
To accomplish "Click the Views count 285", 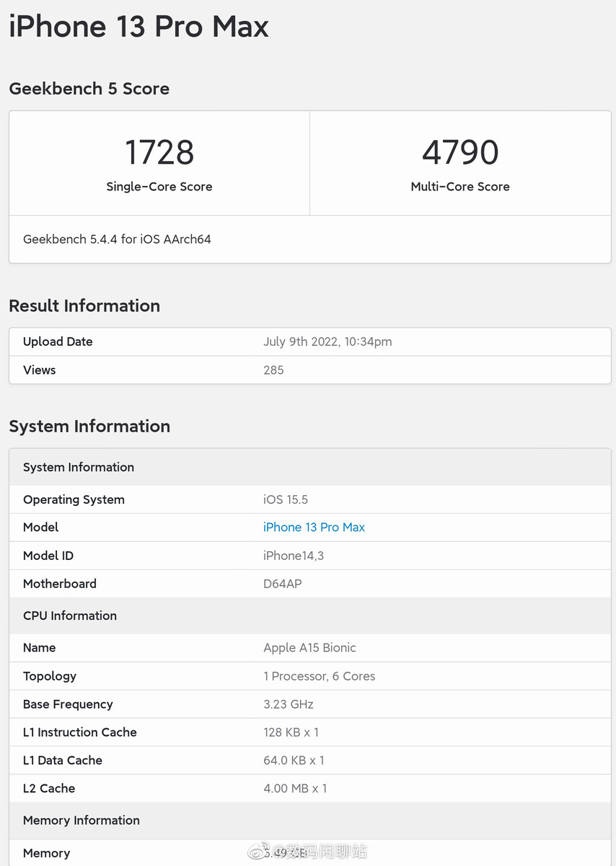I will click(x=273, y=370).
